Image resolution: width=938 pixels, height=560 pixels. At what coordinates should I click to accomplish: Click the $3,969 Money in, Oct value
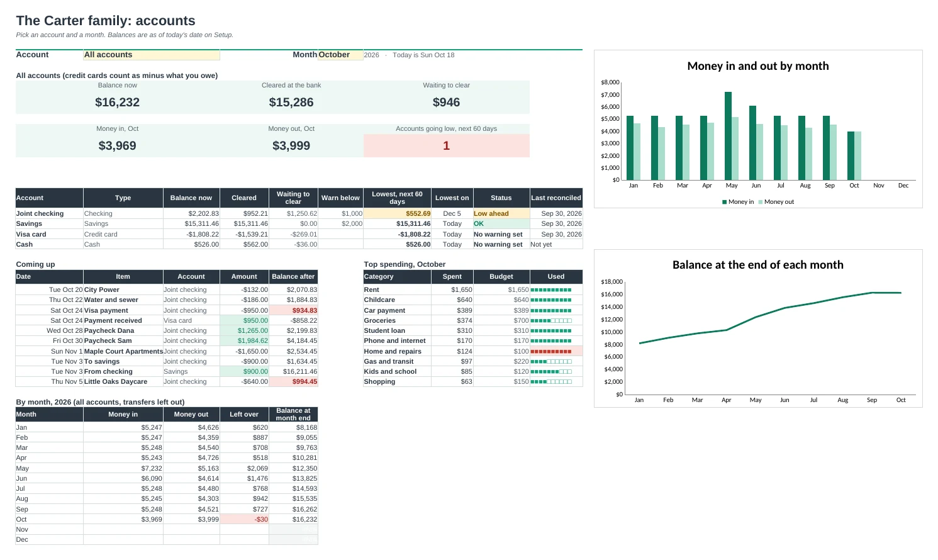pos(118,145)
